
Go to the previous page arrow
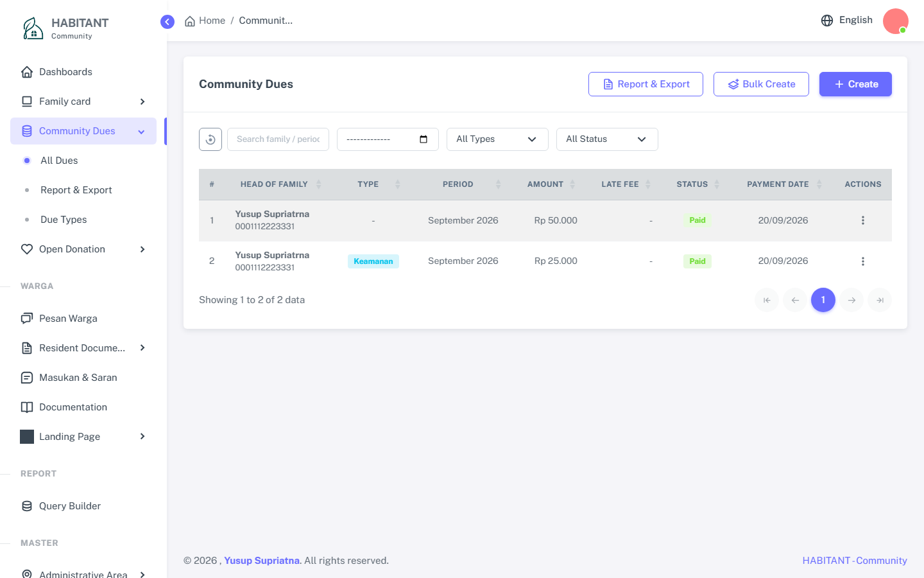click(795, 300)
